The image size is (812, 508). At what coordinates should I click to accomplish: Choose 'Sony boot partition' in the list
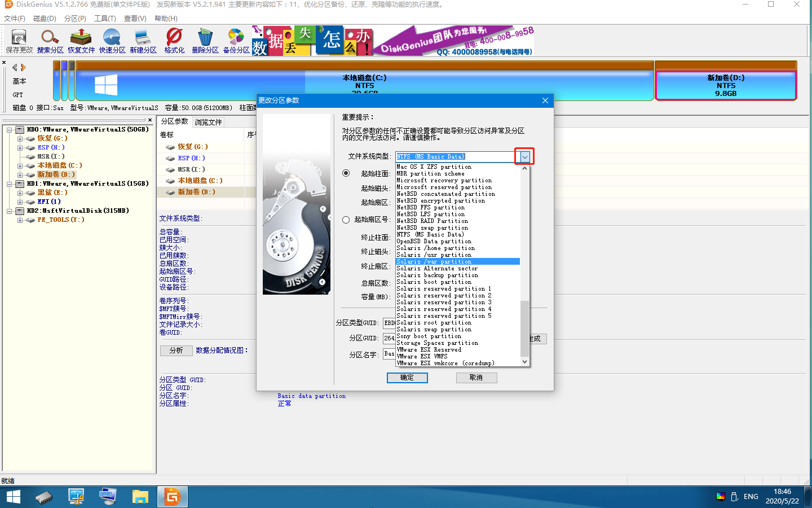457,336
